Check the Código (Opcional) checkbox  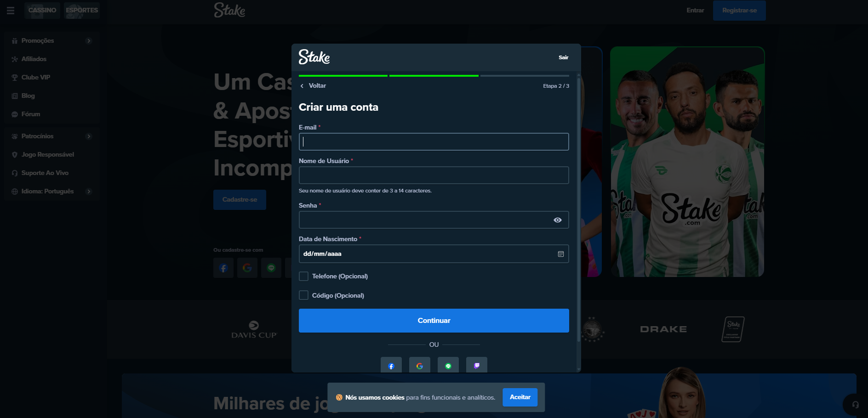pos(304,295)
